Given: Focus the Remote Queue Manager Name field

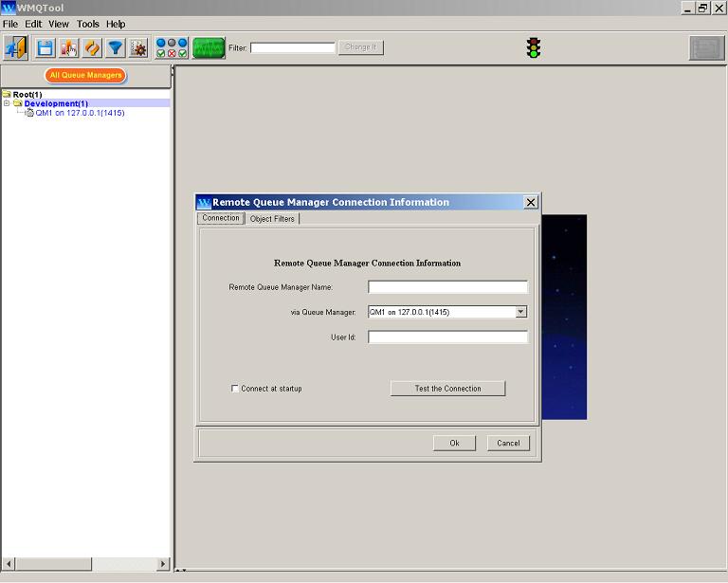Looking at the screenshot, I should point(447,287).
